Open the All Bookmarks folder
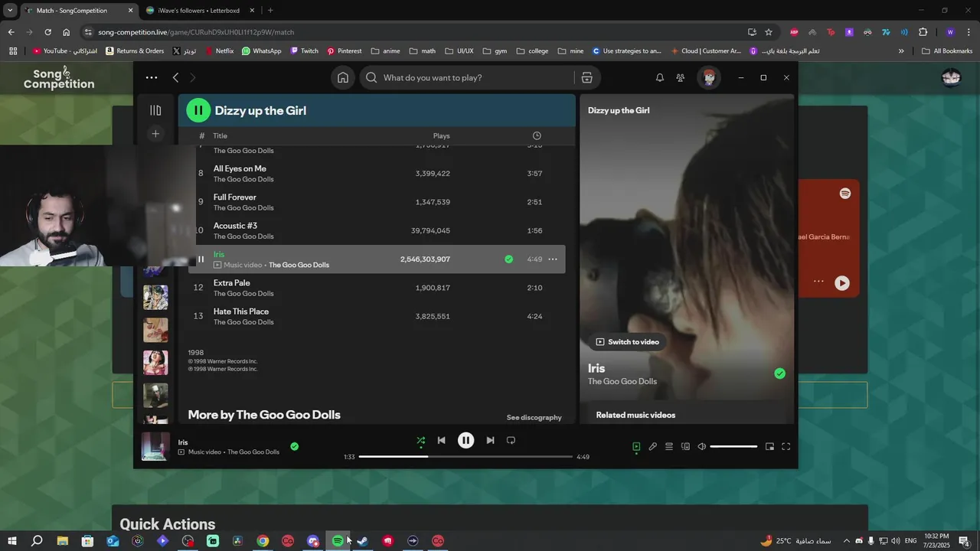 click(x=947, y=51)
